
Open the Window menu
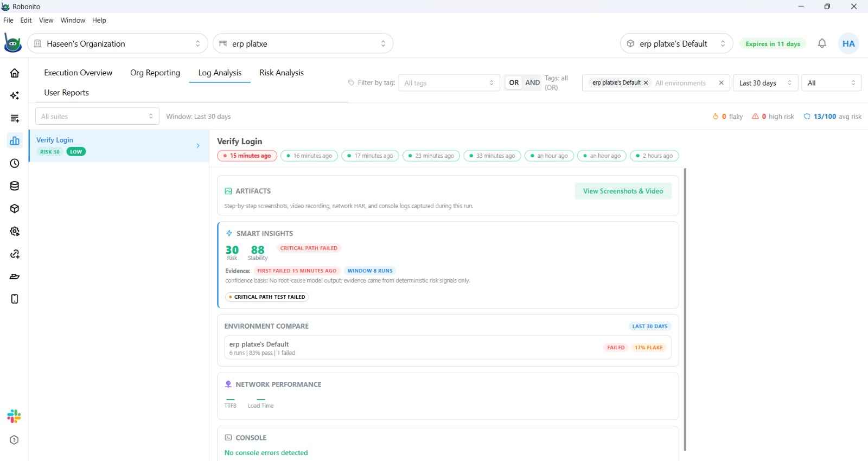tap(73, 20)
